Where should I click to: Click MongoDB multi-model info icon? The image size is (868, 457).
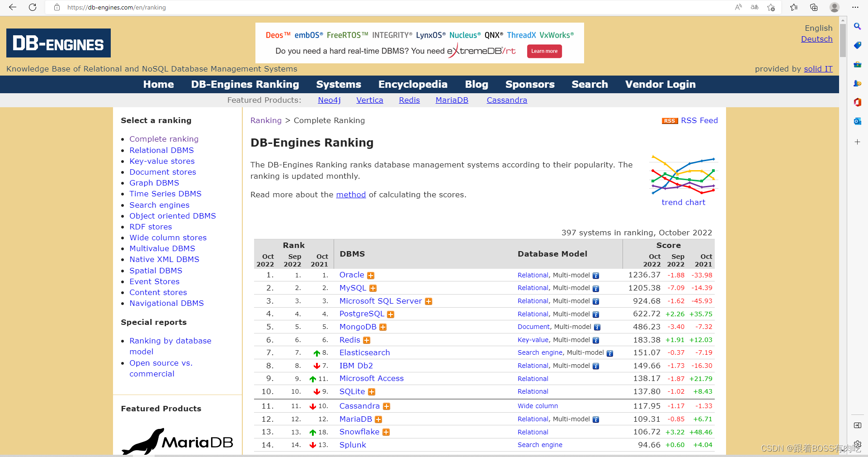(597, 327)
